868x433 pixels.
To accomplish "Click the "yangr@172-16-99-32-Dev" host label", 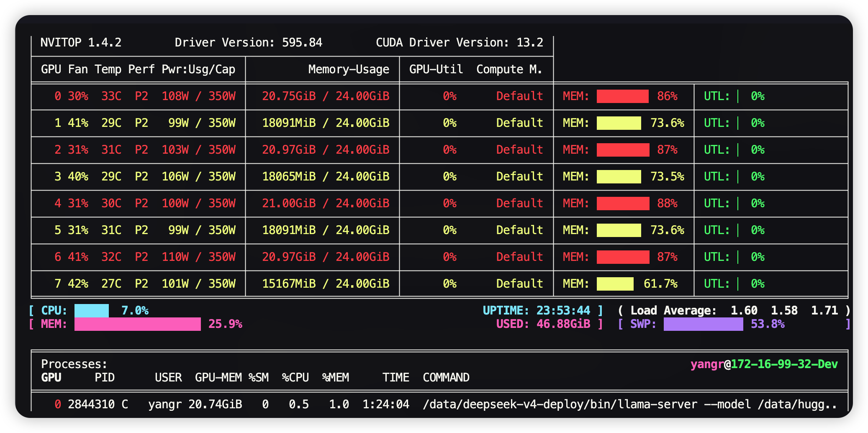I will [764, 364].
